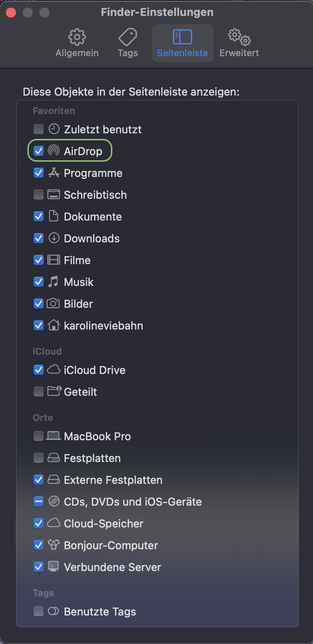The height and width of the screenshot is (644, 313).
Task: Click the home icon for karolineviebahn
Action: click(53, 325)
